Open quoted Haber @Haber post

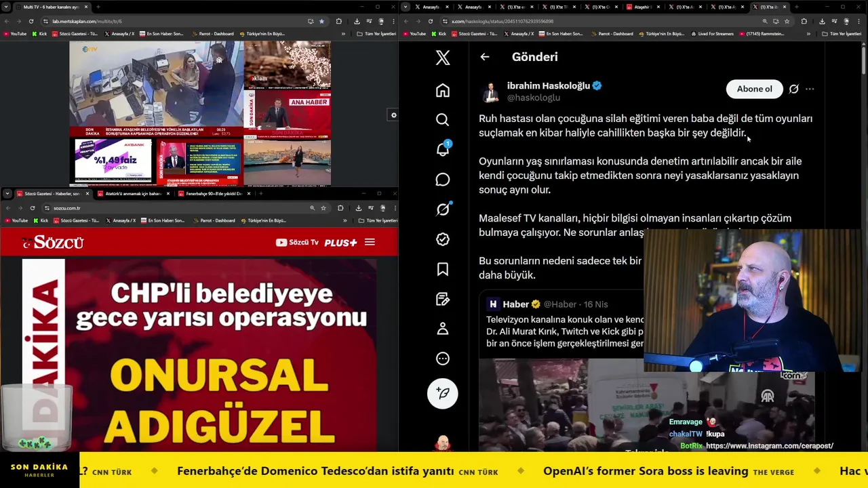coord(561,324)
